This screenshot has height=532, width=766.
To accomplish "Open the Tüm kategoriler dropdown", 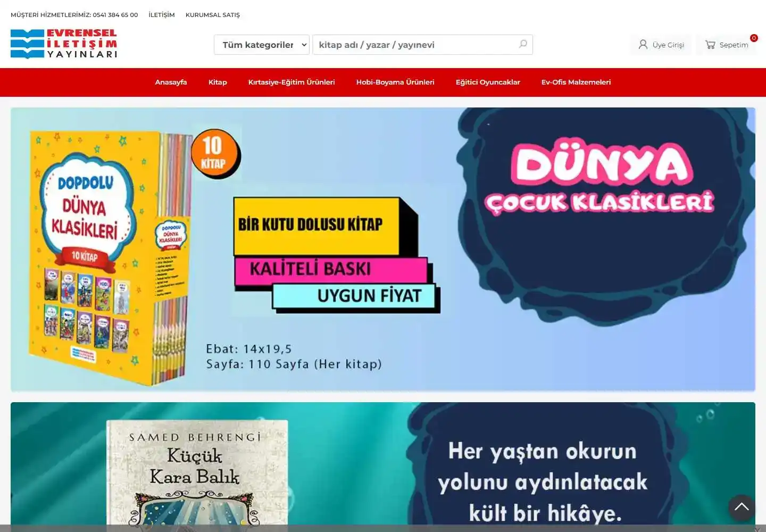I will 262,45.
